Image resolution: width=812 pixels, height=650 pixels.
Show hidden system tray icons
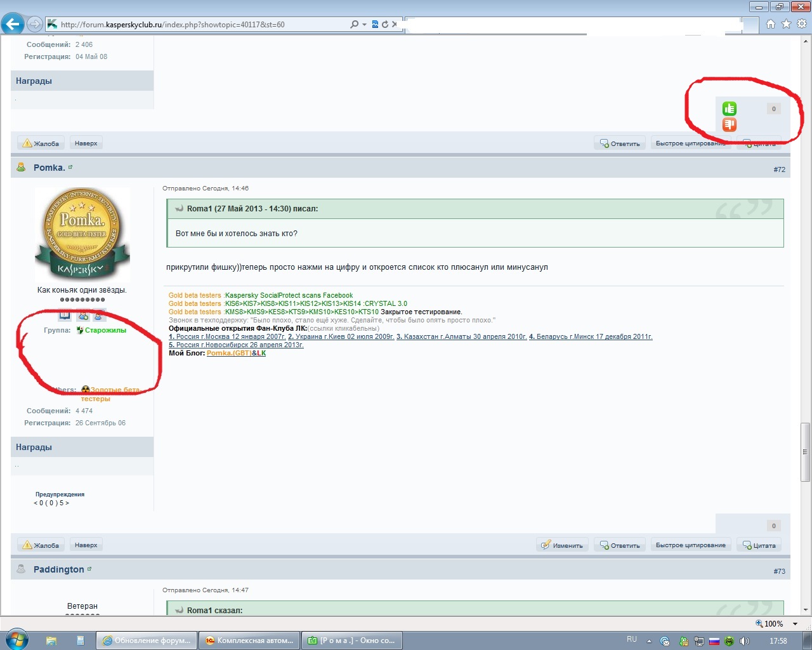pos(649,641)
